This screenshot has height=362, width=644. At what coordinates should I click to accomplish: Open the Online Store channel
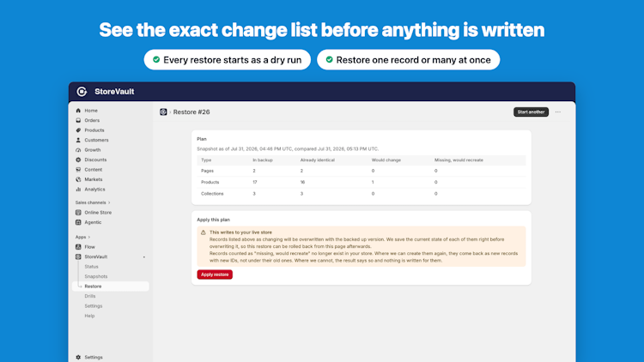pyautogui.click(x=98, y=213)
